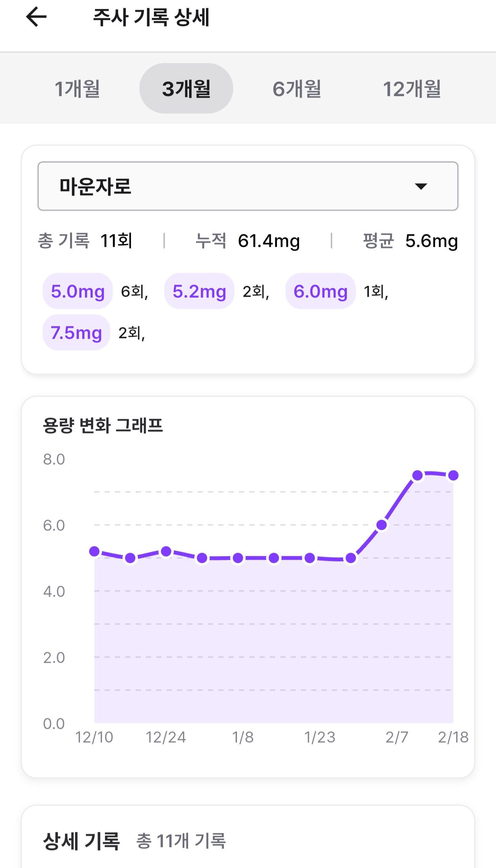Select the 7.5mg dose chip
The height and width of the screenshot is (868, 496).
point(76,333)
